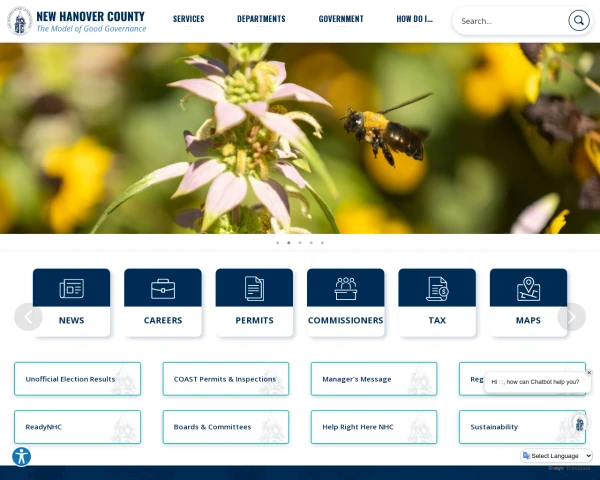600x480 pixels.
Task: Open Boards & Committees link
Action: click(226, 427)
